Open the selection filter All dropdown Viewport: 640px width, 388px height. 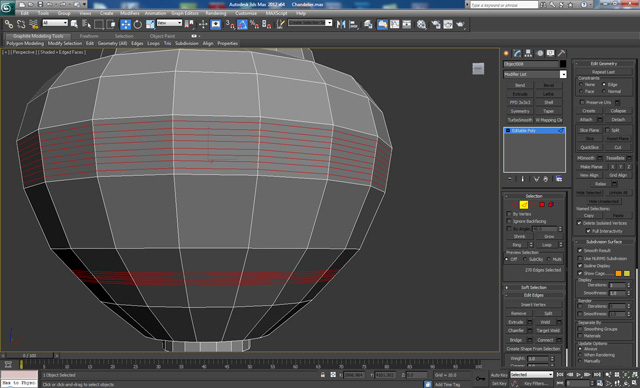55,23
